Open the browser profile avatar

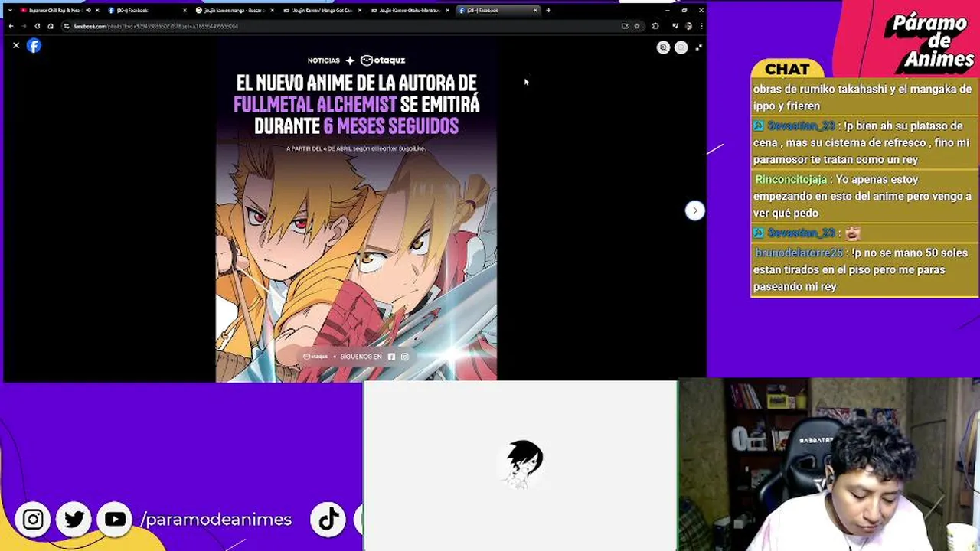[x=689, y=26]
